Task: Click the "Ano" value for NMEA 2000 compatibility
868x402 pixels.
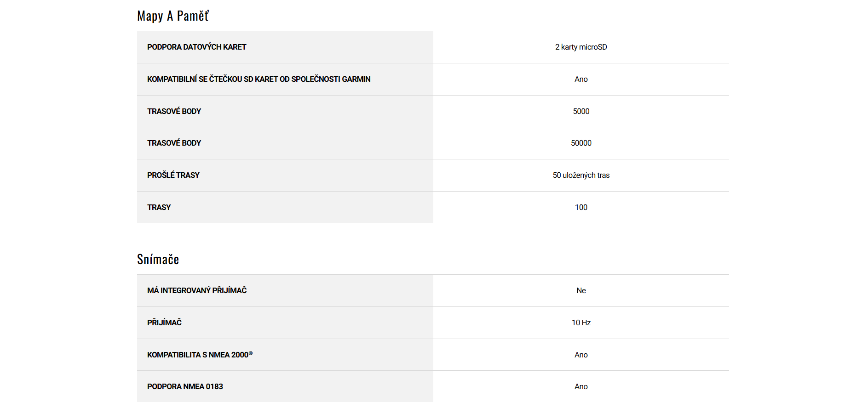Action: pyautogui.click(x=581, y=355)
